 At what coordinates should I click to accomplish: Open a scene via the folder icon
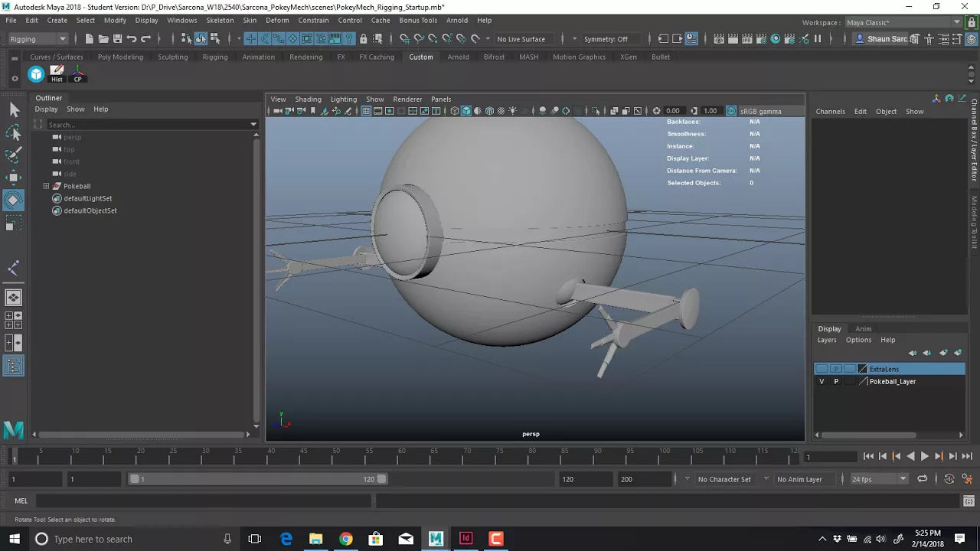[x=103, y=39]
